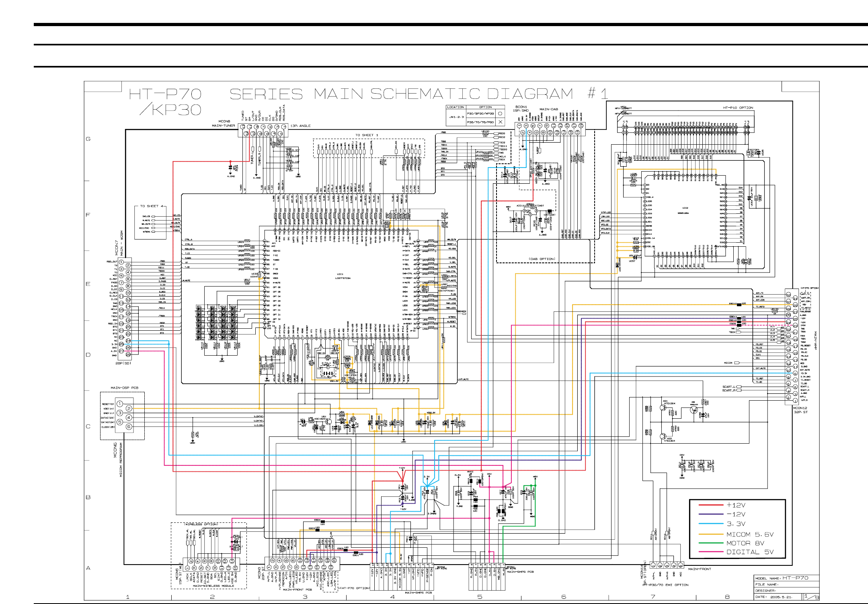Click the "13P. ANGLE" label
Image resolution: width=868 pixels, height=604 pixels.
[300, 126]
